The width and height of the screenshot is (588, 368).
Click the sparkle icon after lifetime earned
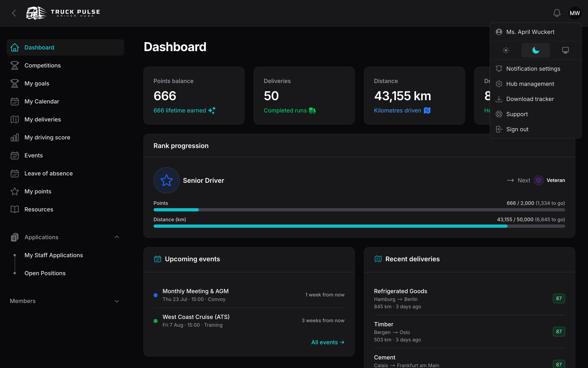(x=212, y=110)
